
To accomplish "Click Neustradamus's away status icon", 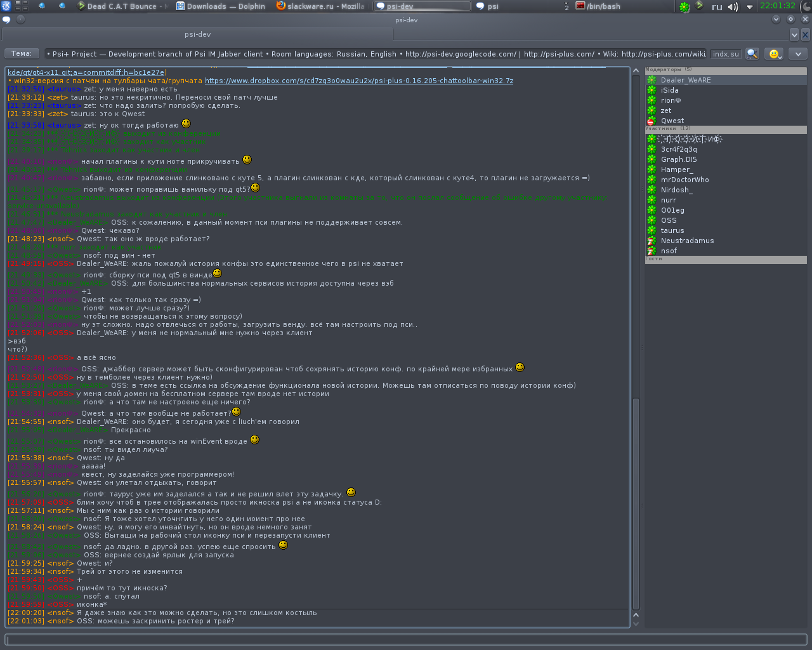I will 651,241.
